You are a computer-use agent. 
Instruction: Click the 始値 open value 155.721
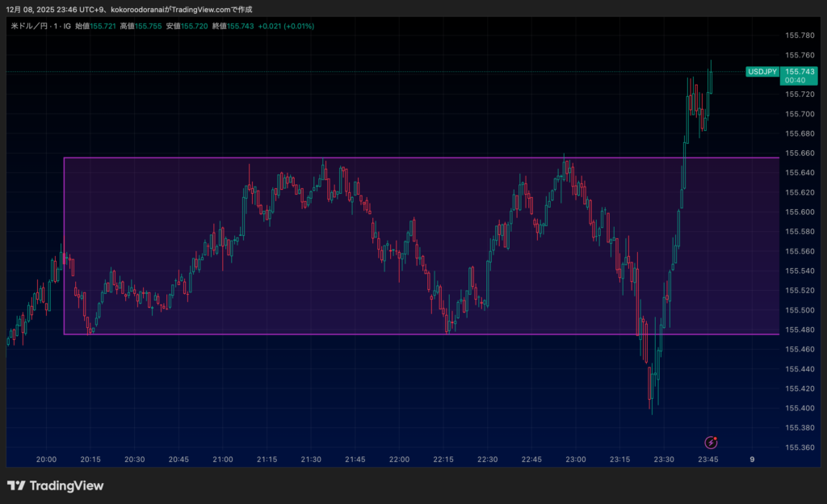point(103,26)
